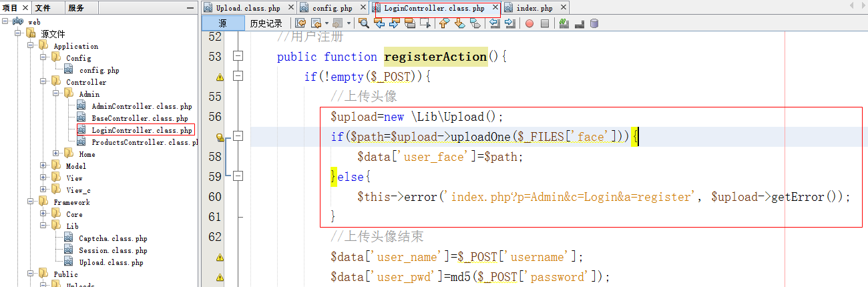Switch to 历史记录 history view
This screenshot has height=287, width=868.
(266, 23)
